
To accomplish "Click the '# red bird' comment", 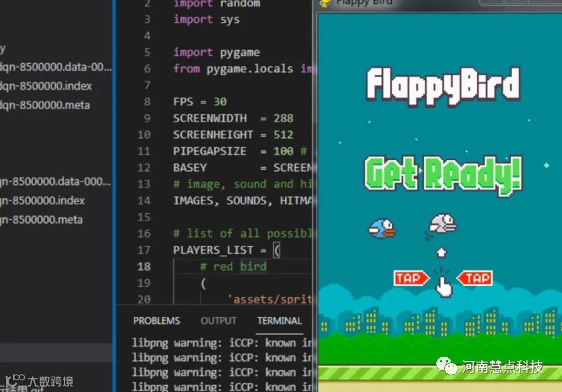I will click(x=234, y=266).
